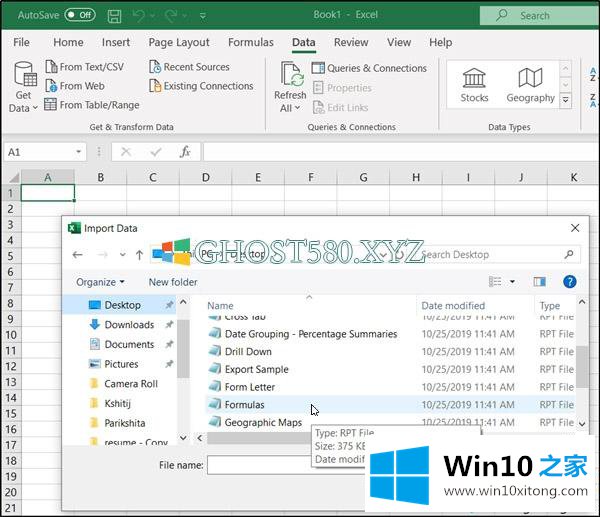Click From Text/CSV import icon
Screen dimensions: 600x517
point(52,67)
